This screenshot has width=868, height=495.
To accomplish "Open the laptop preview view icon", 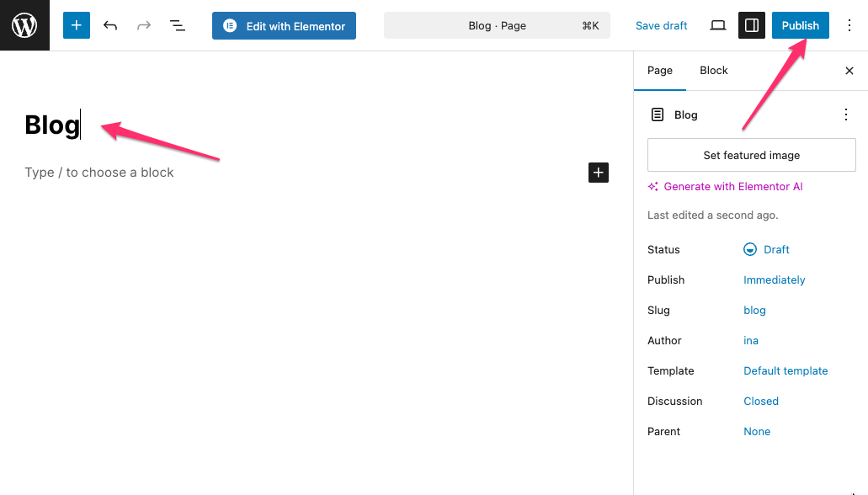I will [x=717, y=25].
